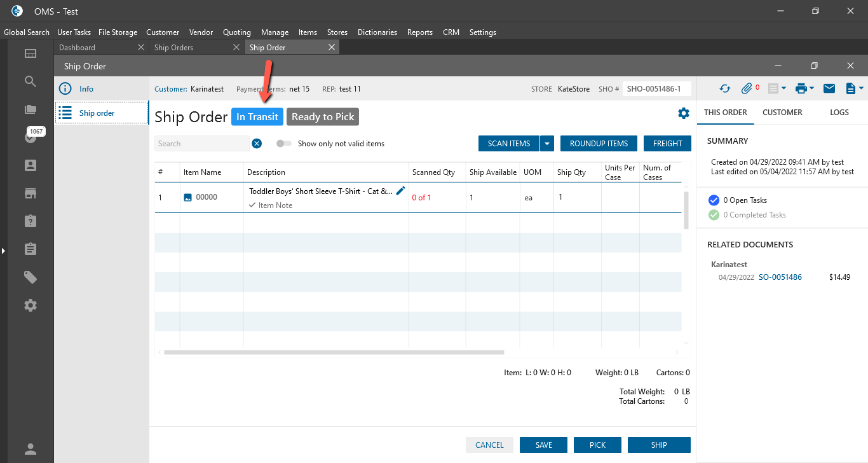
Task: Click the Search input field
Action: point(202,144)
